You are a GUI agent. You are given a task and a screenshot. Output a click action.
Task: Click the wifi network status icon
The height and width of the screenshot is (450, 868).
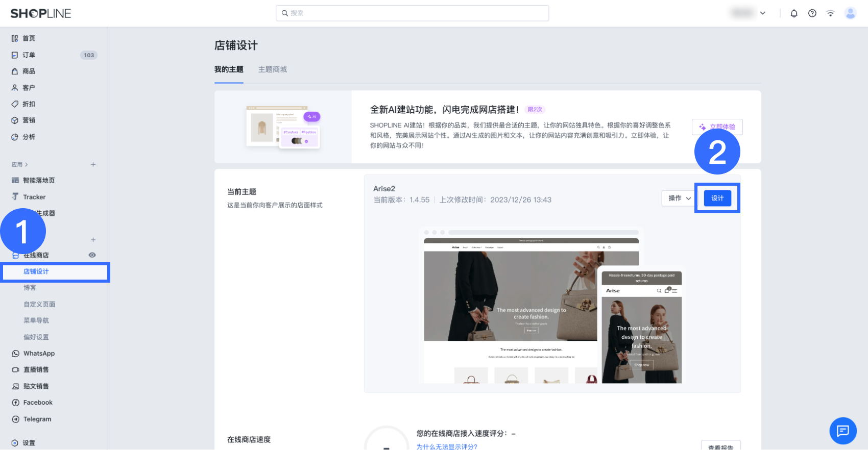pyautogui.click(x=831, y=13)
